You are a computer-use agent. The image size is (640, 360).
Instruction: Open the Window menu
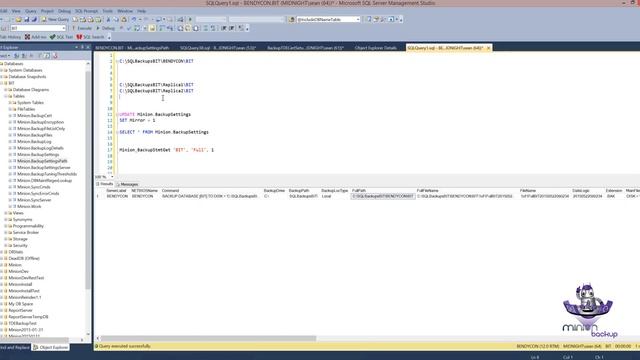125,11
